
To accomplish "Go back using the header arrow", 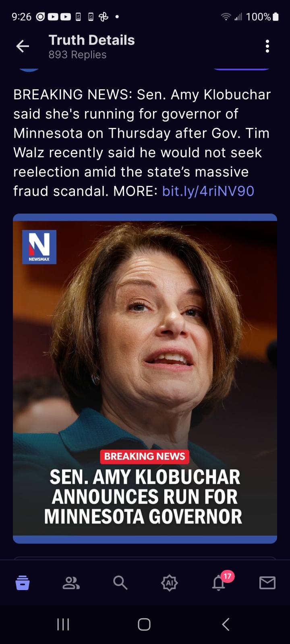I will (x=23, y=46).
